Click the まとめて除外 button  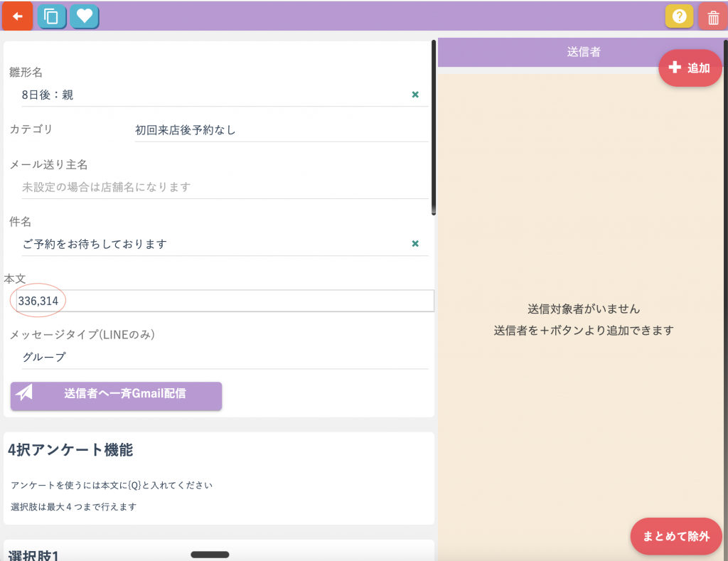tap(676, 536)
